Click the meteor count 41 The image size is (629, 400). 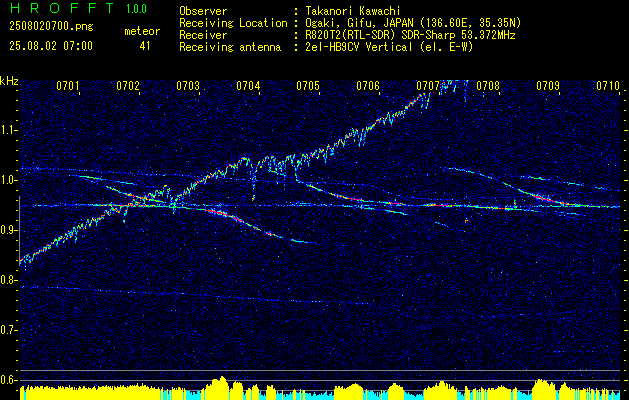(x=145, y=46)
